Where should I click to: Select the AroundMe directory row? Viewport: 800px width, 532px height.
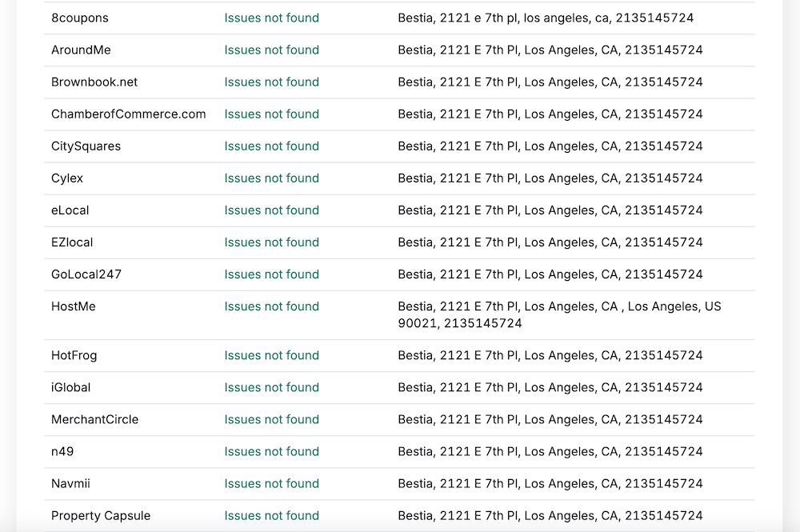click(81, 50)
